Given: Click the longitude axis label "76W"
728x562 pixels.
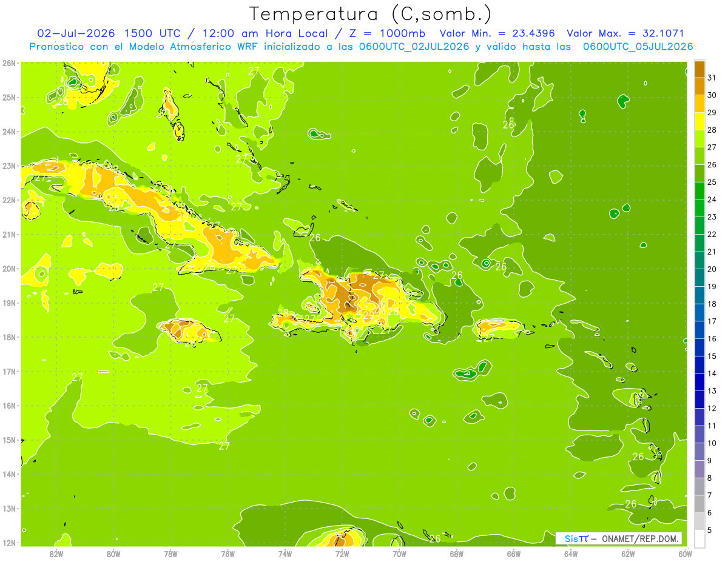Looking at the screenshot, I should [x=228, y=554].
